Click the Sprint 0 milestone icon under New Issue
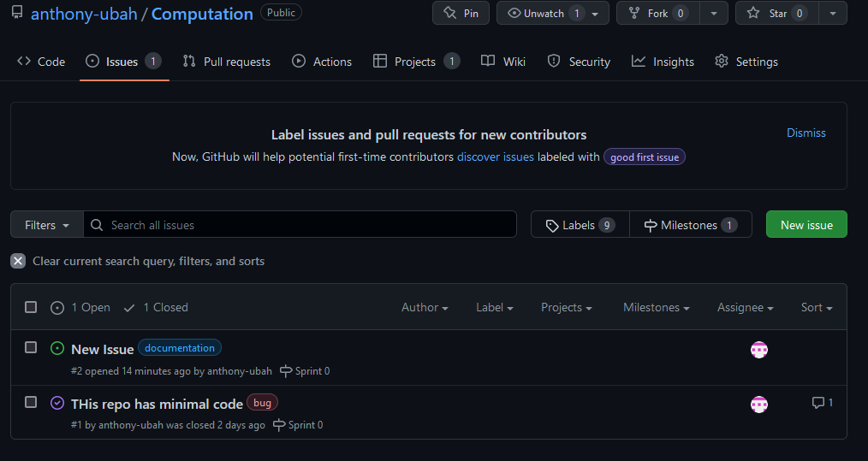This screenshot has width=868, height=461. point(286,371)
